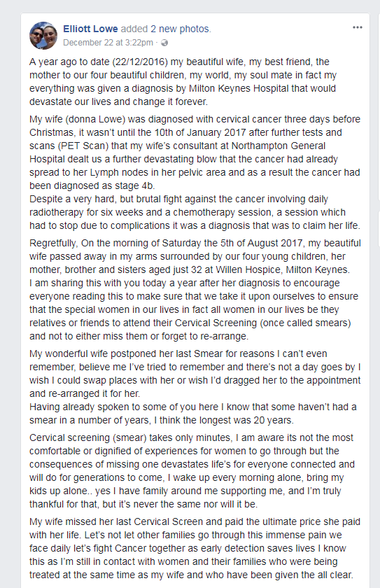
Task: Click the paragraph starting 'Cervical screening (smear) takes'
Action: (x=192, y=471)
